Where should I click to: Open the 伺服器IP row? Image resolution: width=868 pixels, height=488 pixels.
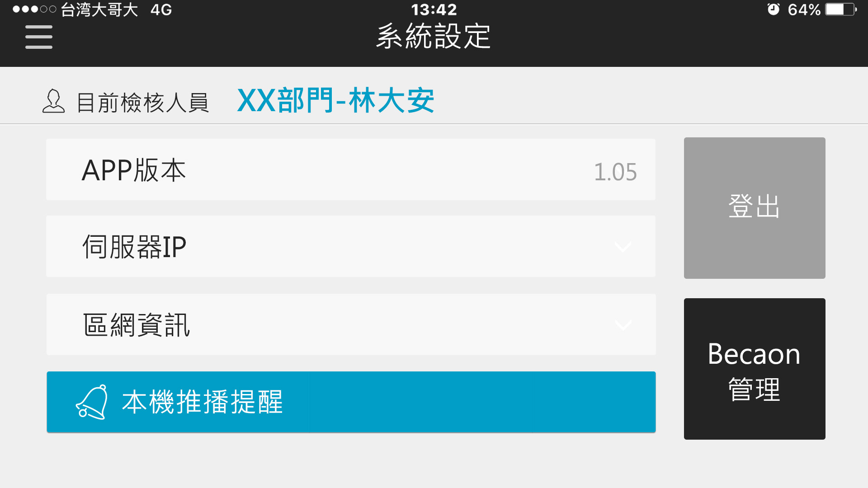click(x=351, y=246)
